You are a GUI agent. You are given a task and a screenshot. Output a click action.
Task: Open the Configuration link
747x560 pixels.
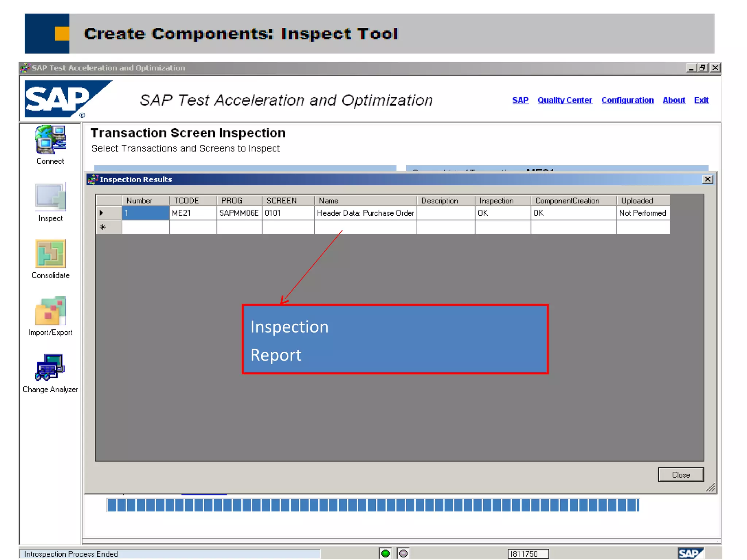click(x=627, y=100)
